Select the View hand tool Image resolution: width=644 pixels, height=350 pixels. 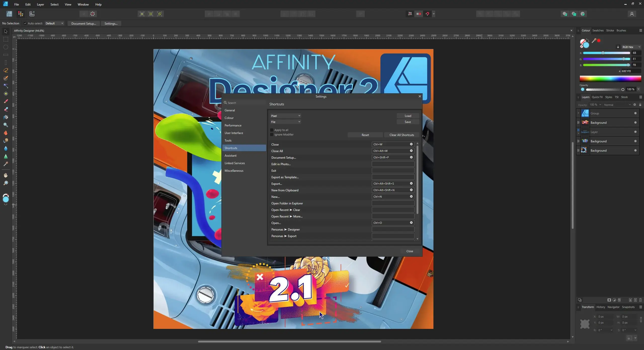pyautogui.click(x=6, y=175)
